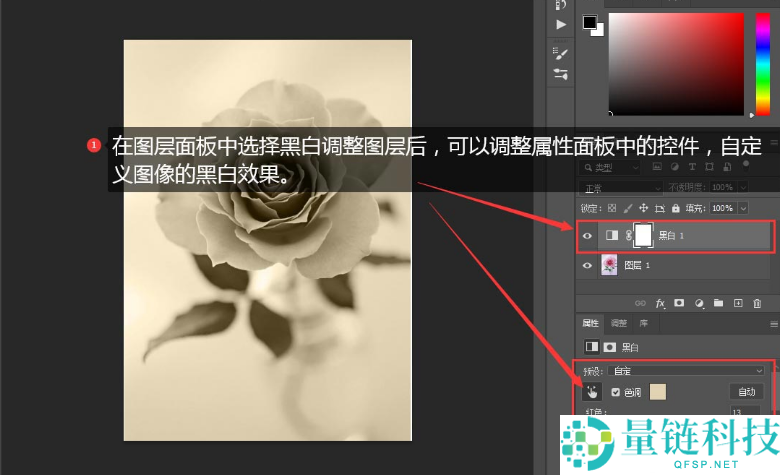780x475 pixels.
Task: Switch to the 库 tab
Action: (x=643, y=323)
